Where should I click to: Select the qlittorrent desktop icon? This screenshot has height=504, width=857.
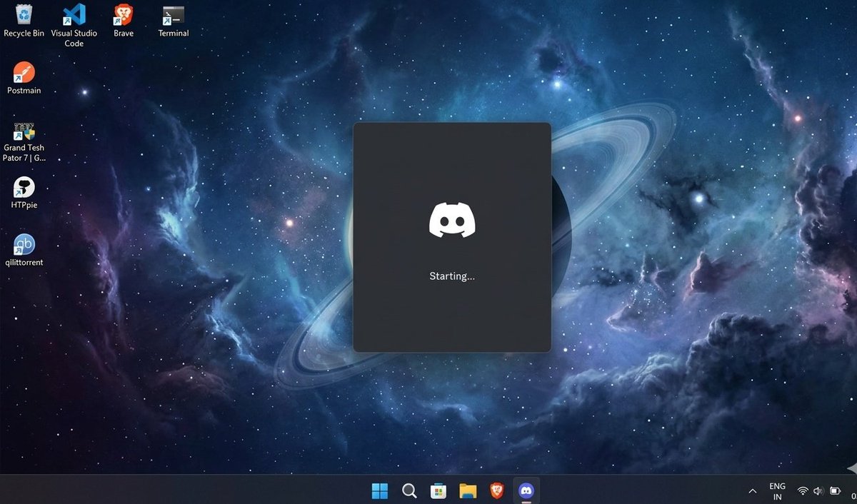[x=24, y=250]
